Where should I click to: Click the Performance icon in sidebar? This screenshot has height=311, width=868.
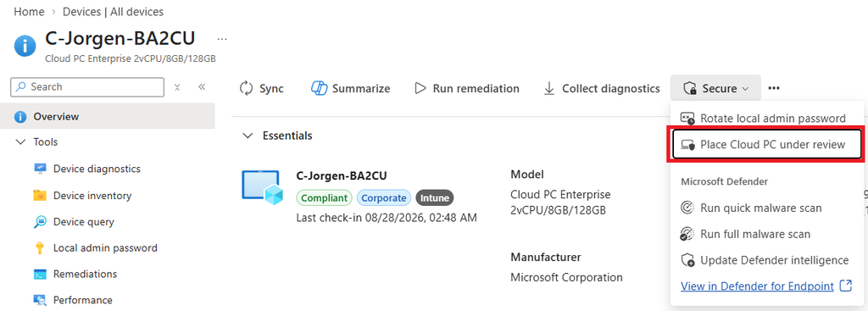point(40,300)
